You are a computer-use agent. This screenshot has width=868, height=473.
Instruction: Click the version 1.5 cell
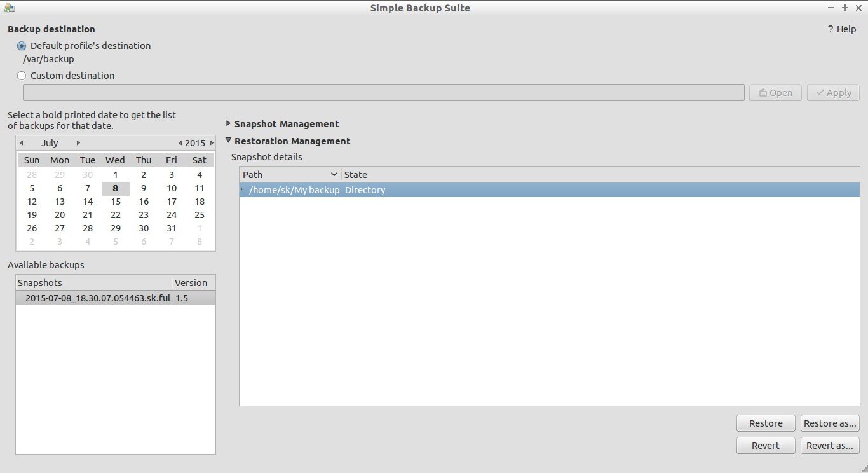tap(182, 298)
